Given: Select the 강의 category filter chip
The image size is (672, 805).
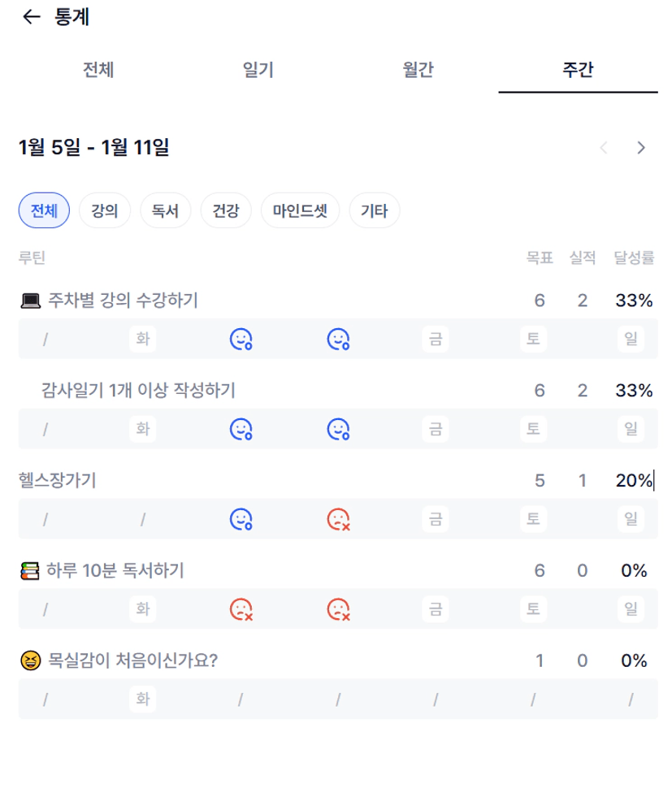Looking at the screenshot, I should [105, 212].
